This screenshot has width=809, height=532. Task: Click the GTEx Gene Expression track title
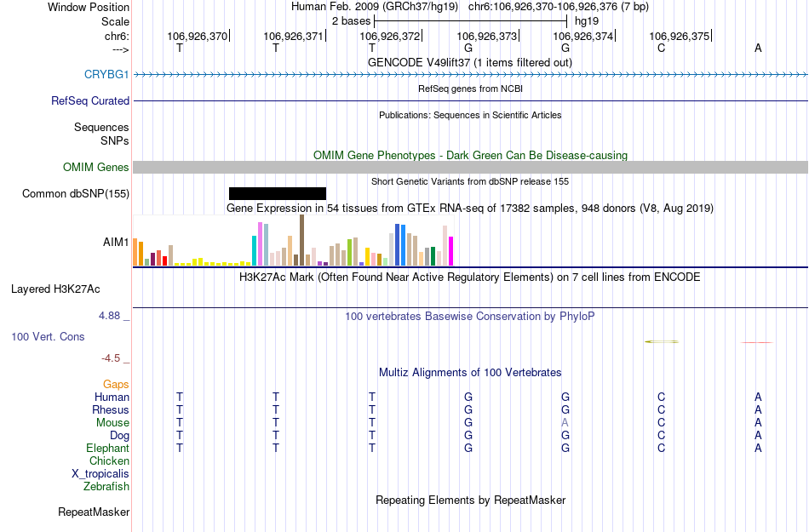tap(470, 209)
